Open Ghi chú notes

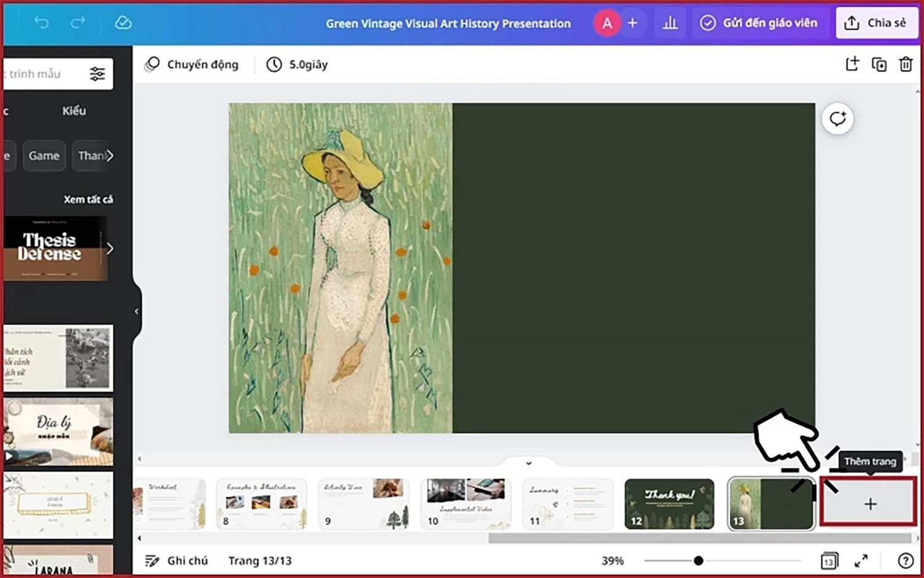(176, 561)
